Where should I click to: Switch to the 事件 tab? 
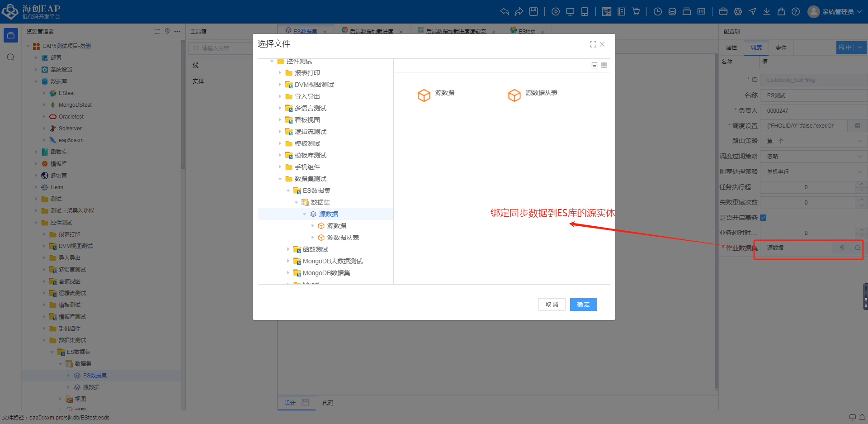point(781,48)
